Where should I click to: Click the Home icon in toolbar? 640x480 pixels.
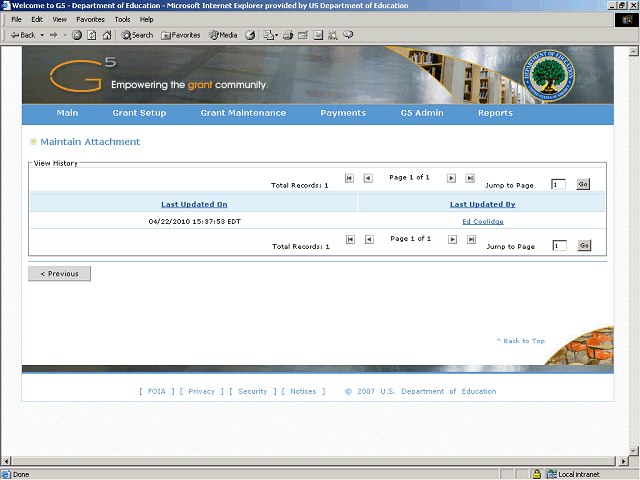107,35
